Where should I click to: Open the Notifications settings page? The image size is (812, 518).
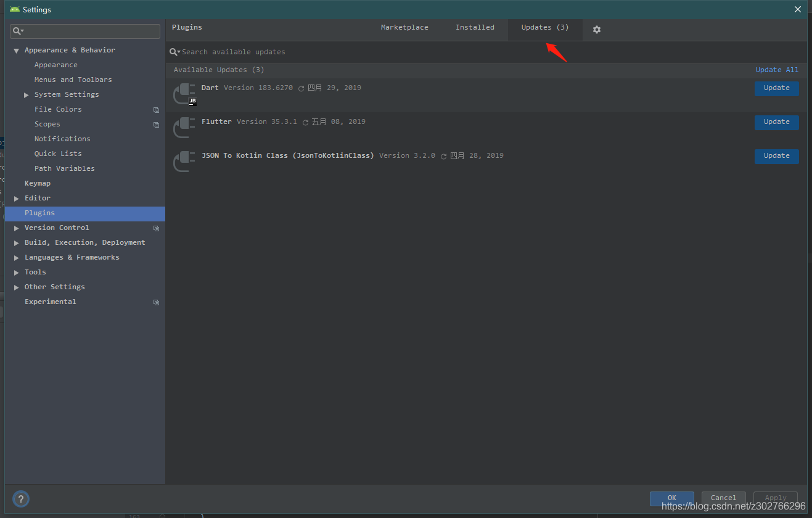(x=62, y=139)
